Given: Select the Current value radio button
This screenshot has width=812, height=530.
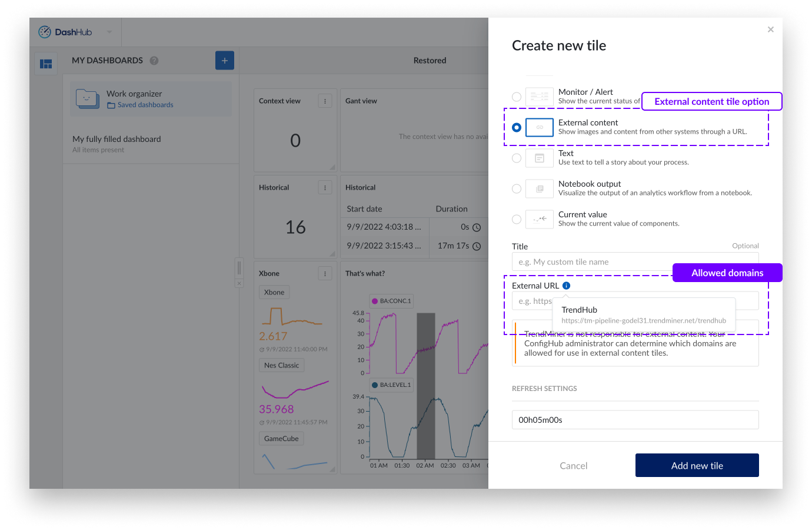Looking at the screenshot, I should (517, 219).
